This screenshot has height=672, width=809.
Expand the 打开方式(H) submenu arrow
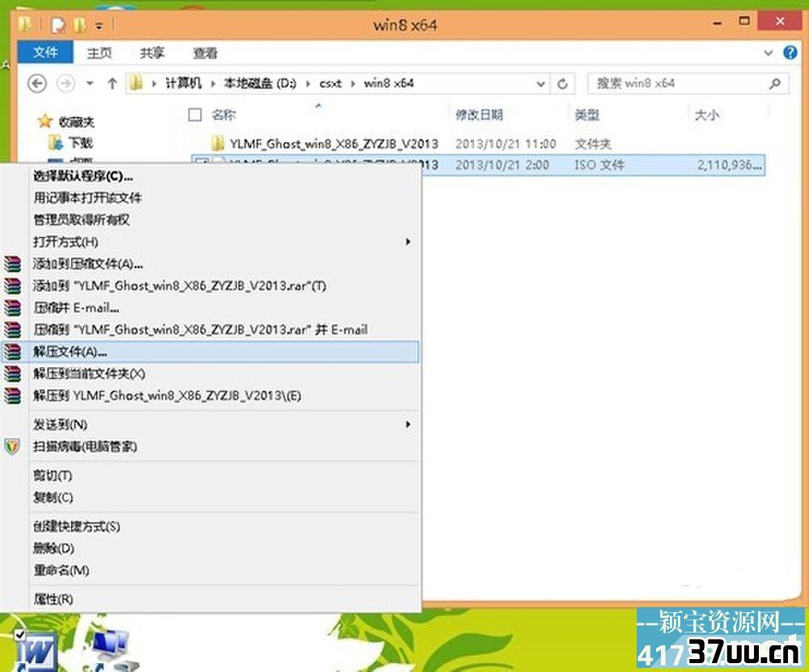408,241
